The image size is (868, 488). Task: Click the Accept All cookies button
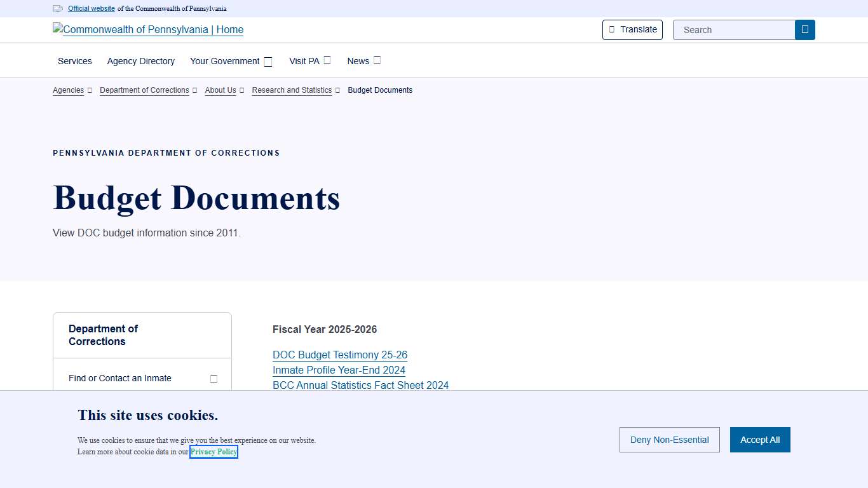point(759,439)
